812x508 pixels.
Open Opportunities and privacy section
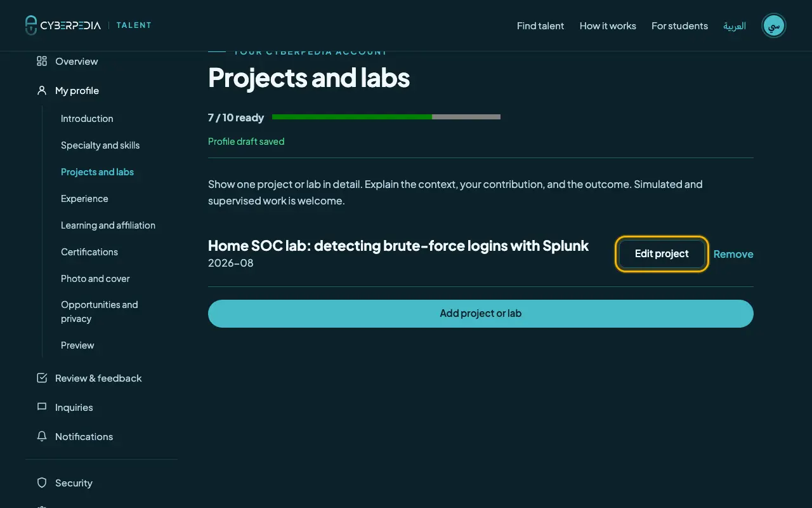[x=100, y=312]
